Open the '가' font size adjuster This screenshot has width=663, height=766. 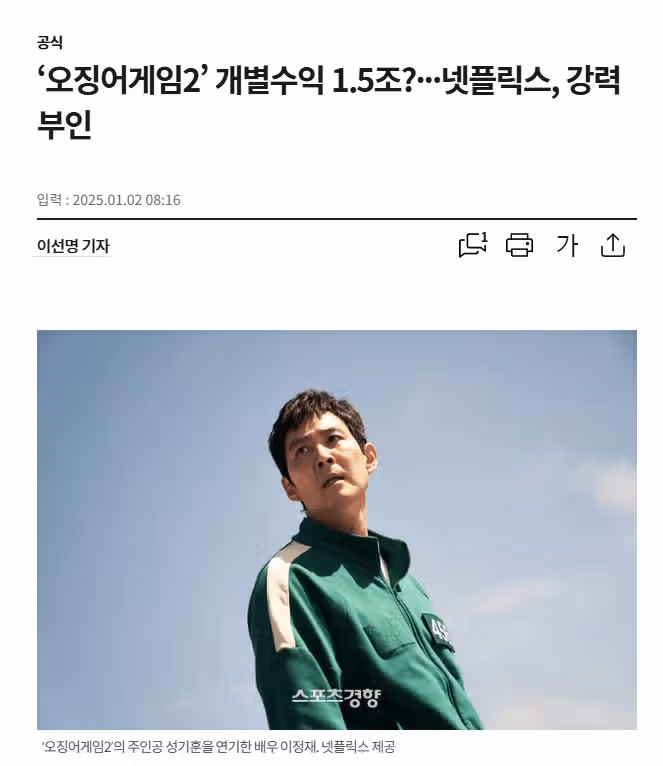click(x=567, y=245)
